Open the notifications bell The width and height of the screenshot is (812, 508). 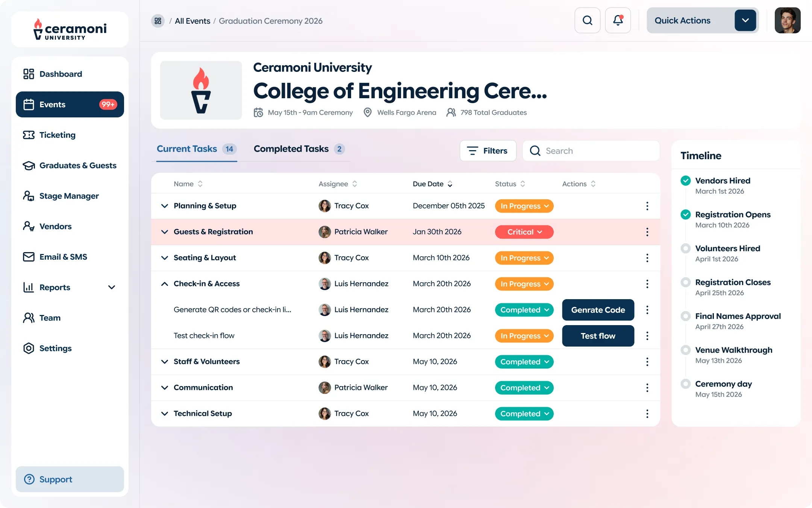point(618,20)
